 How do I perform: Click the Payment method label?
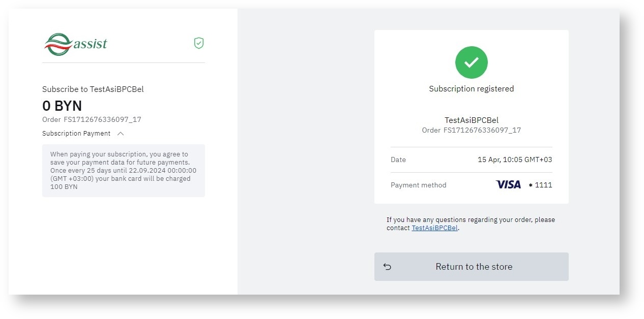[x=418, y=185]
